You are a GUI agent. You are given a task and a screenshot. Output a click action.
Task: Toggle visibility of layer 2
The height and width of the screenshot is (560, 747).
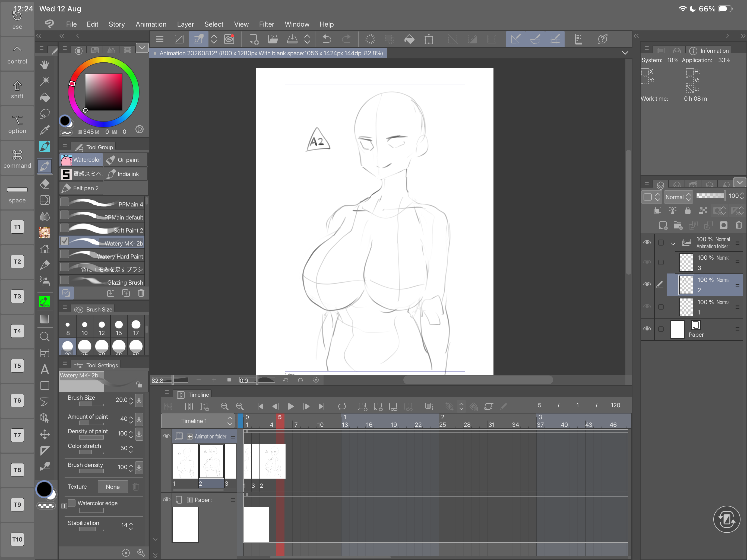click(647, 284)
